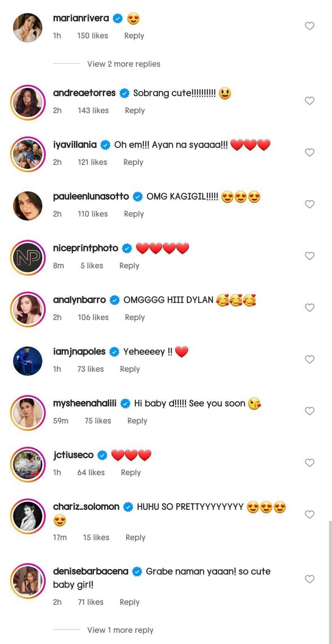Like jctiuseco's hearts comment

coord(309,463)
